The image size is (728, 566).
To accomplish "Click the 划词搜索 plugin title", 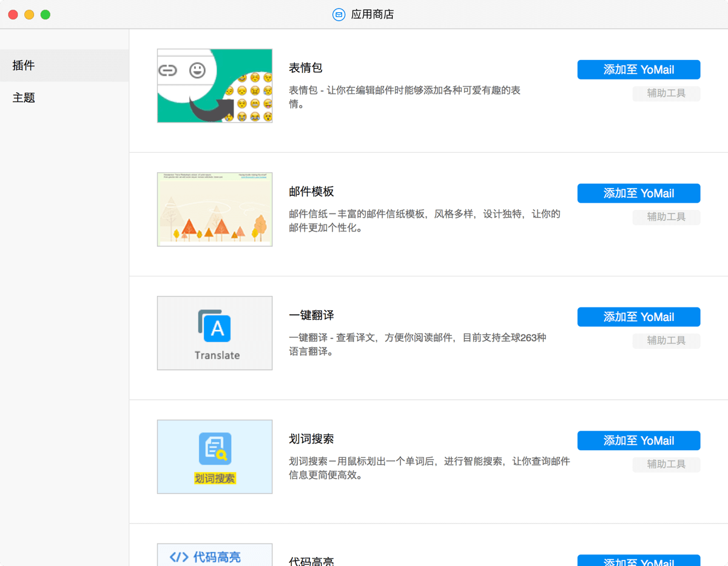I will coord(311,439).
